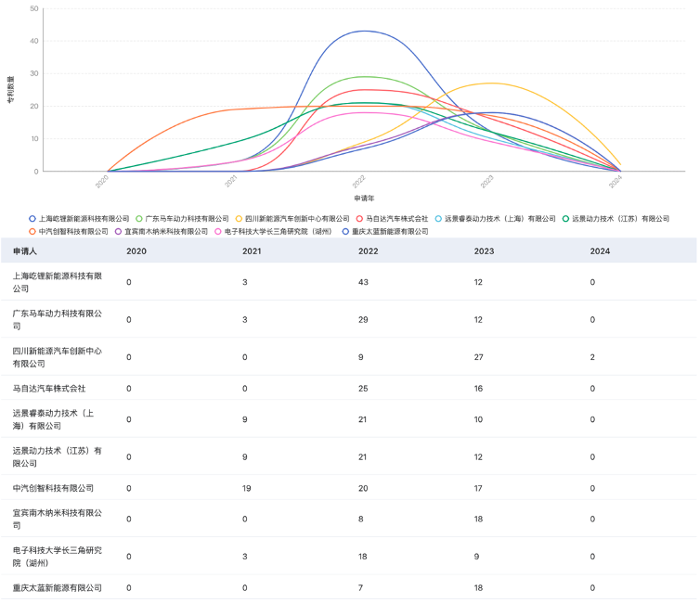
Task: Toggle the 重庆太蓝新能源有限公司 legend series
Action: click(x=385, y=232)
